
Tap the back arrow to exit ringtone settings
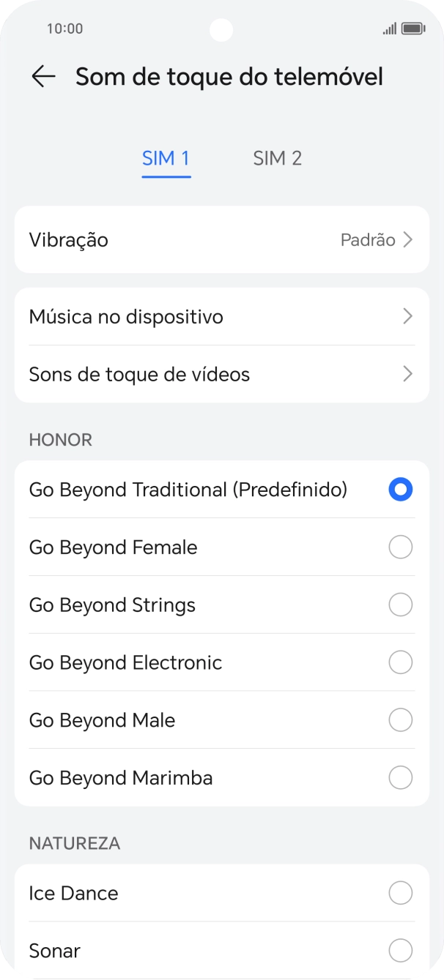[x=43, y=76]
